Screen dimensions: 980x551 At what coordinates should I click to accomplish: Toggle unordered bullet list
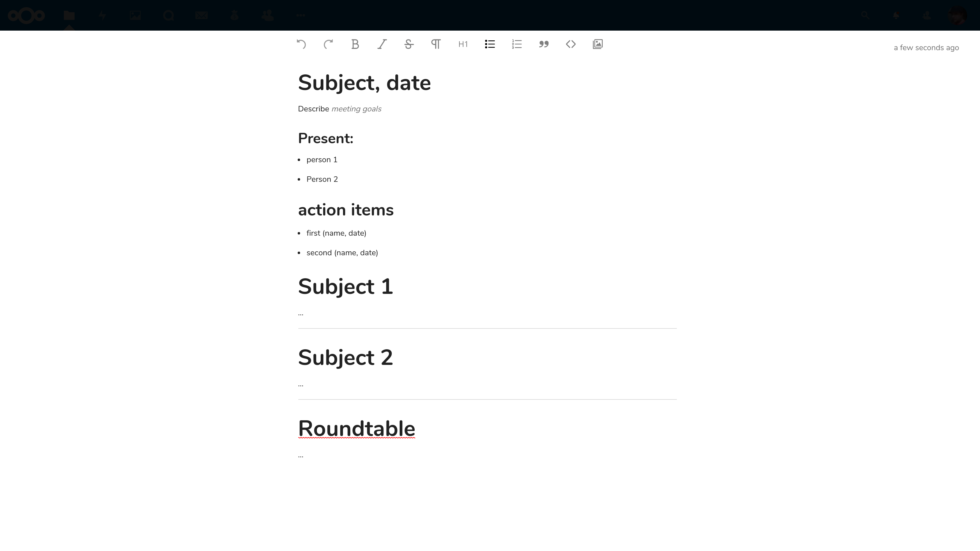tap(490, 44)
